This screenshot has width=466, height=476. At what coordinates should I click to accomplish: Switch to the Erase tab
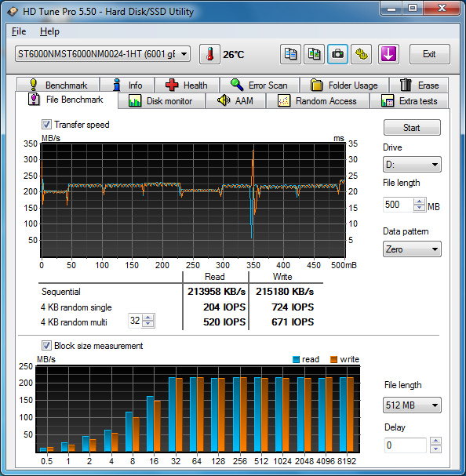(419, 85)
